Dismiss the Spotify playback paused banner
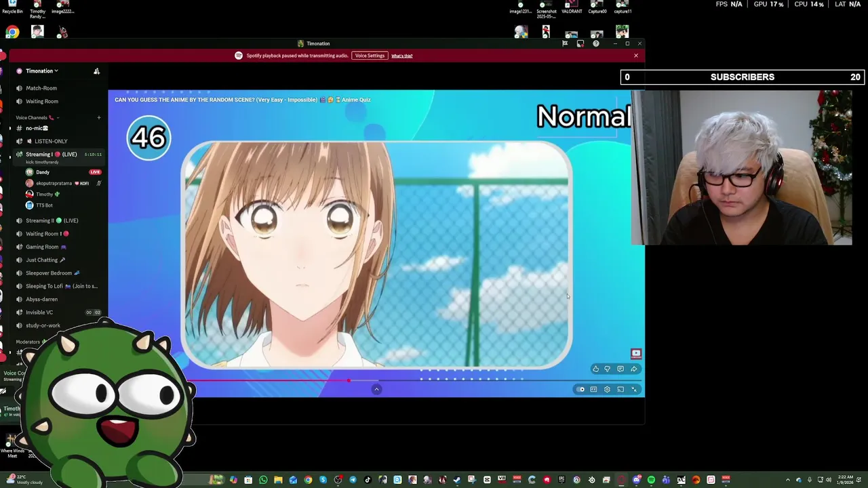The image size is (868, 488). pyautogui.click(x=636, y=56)
